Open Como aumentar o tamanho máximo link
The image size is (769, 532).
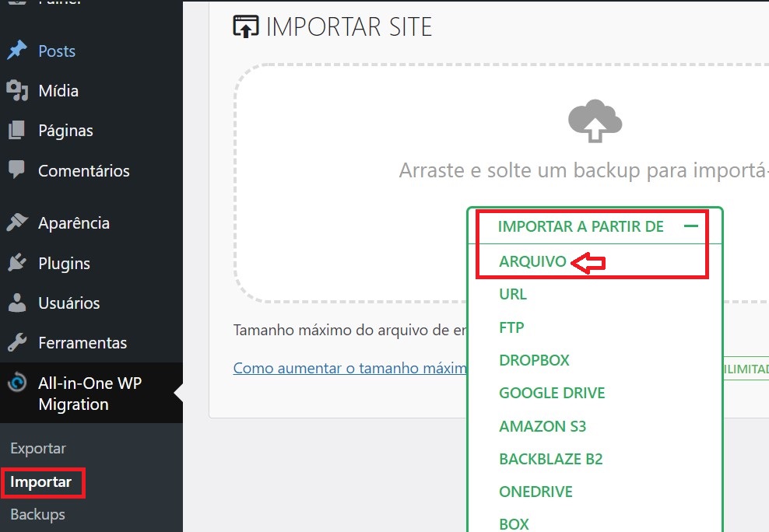(x=350, y=368)
